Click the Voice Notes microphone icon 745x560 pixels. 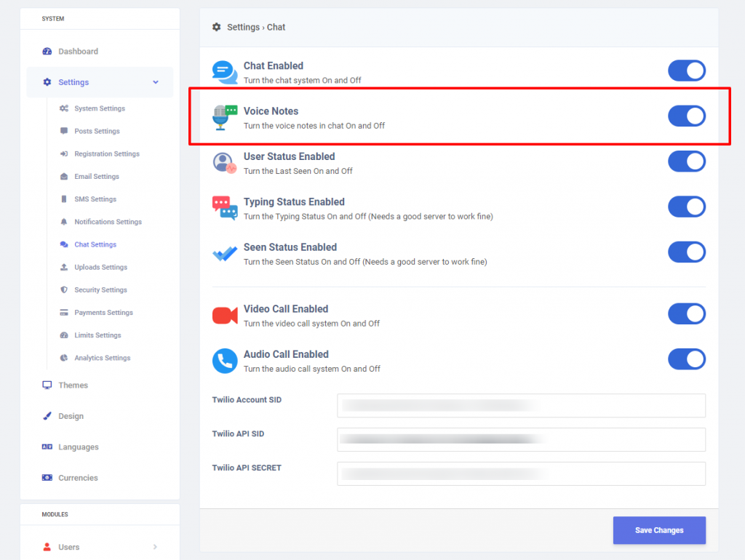(225, 117)
